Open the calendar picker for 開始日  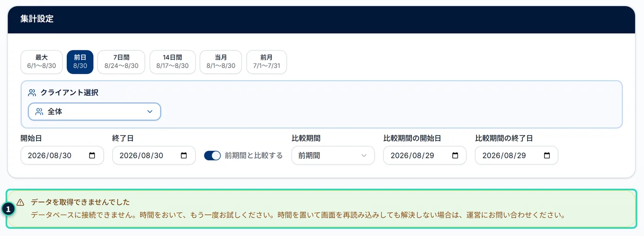(x=92, y=155)
